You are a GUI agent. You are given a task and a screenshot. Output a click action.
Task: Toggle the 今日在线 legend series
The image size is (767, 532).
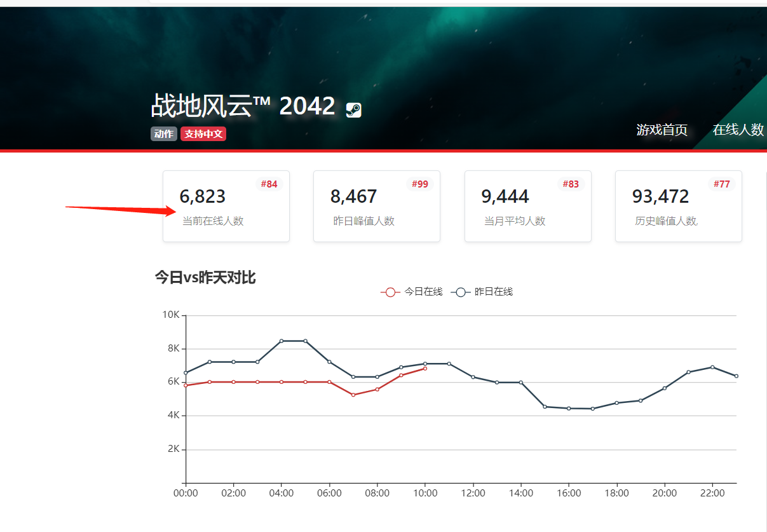pos(412,292)
